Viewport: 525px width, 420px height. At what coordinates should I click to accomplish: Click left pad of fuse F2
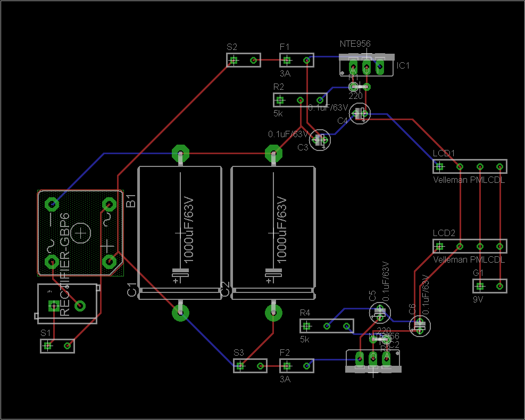(x=287, y=366)
